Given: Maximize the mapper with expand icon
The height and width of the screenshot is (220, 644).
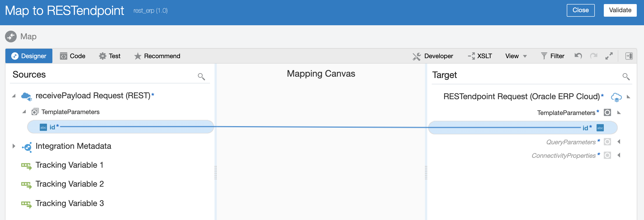Looking at the screenshot, I should pyautogui.click(x=609, y=56).
